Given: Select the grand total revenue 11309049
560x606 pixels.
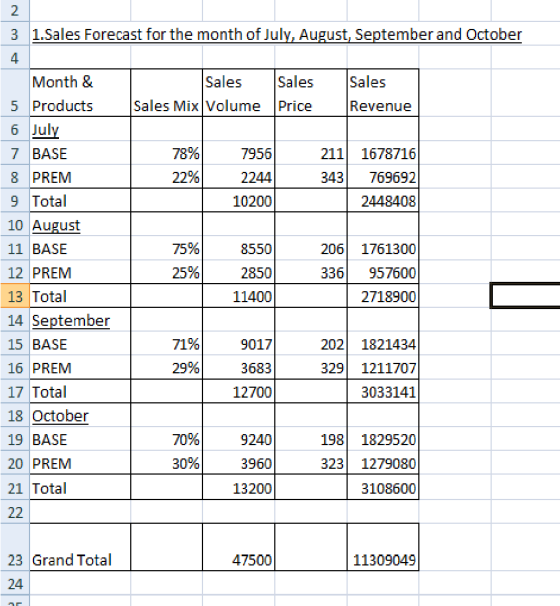Looking at the screenshot, I should coord(383,547).
